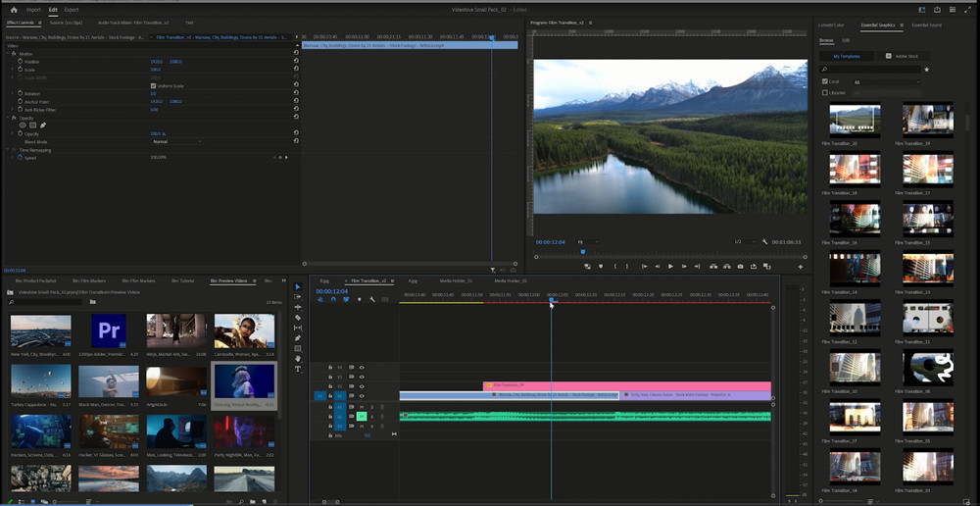Toggle Position animation stopwatch

click(20, 62)
